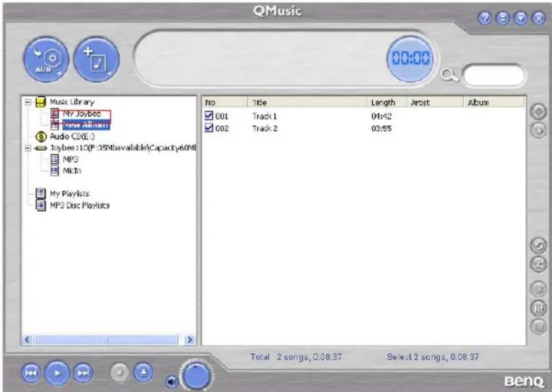Open Audio CD(E:) in the tree

pos(72,136)
